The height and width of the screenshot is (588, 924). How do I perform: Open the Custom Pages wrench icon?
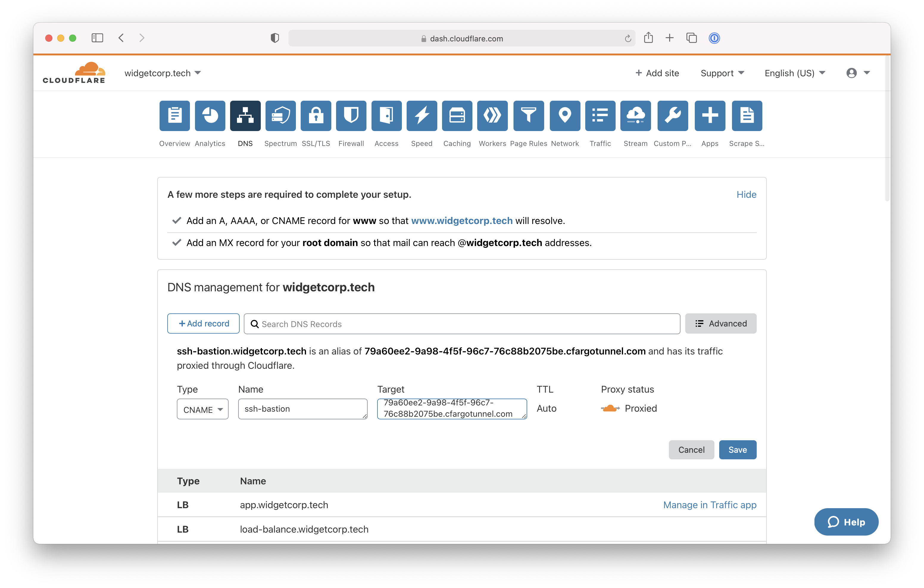tap(673, 116)
